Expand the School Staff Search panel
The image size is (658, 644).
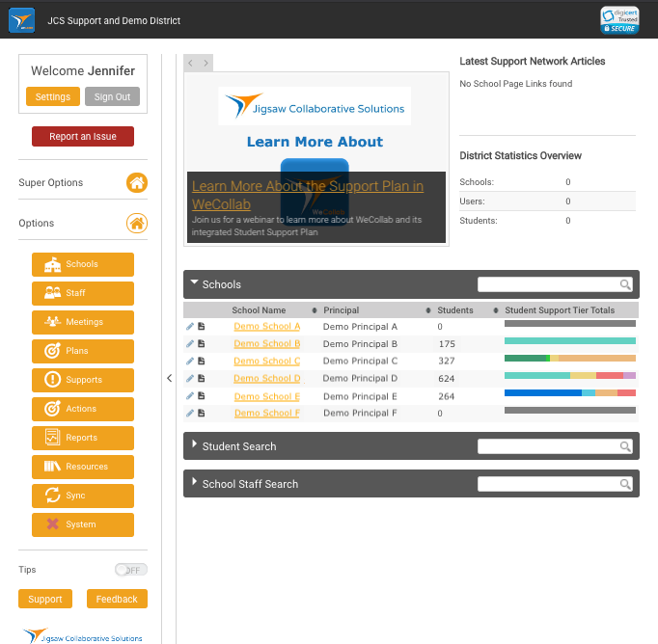pos(195,483)
